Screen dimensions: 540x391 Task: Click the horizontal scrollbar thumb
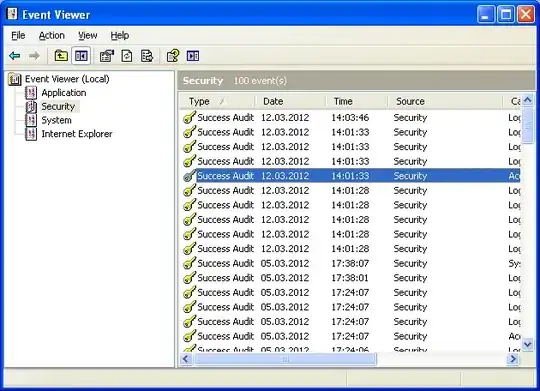[285, 359]
